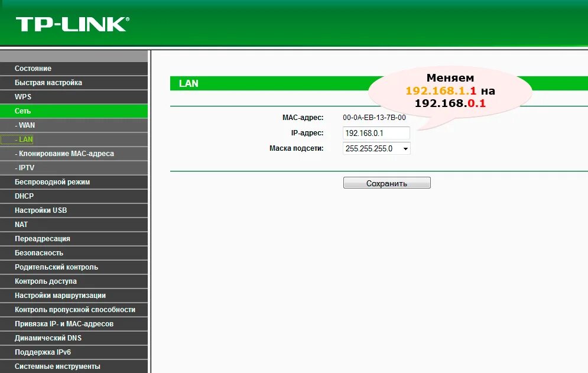588x373 pixels.
Task: Open Настройки маршрутизации menu item
Action: (74, 296)
